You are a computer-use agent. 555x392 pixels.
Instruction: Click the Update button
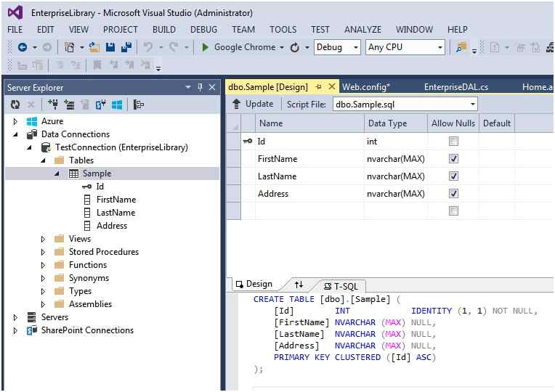click(253, 104)
